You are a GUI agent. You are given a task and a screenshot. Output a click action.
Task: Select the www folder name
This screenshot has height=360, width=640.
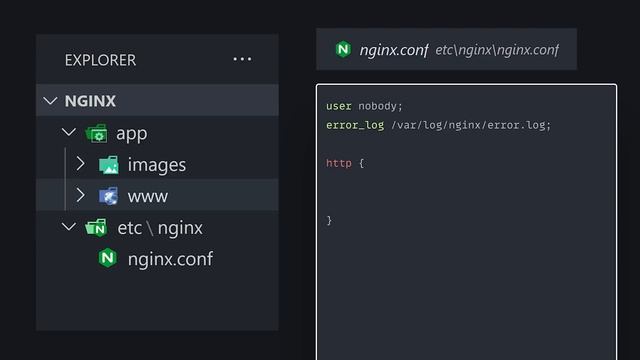click(x=148, y=197)
